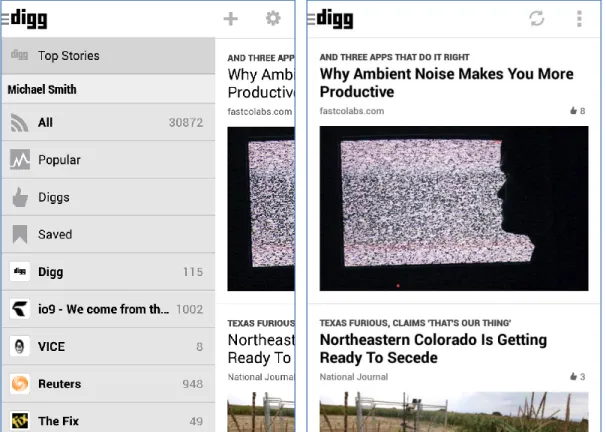
Task: Open The Fix feed
Action: click(x=108, y=419)
